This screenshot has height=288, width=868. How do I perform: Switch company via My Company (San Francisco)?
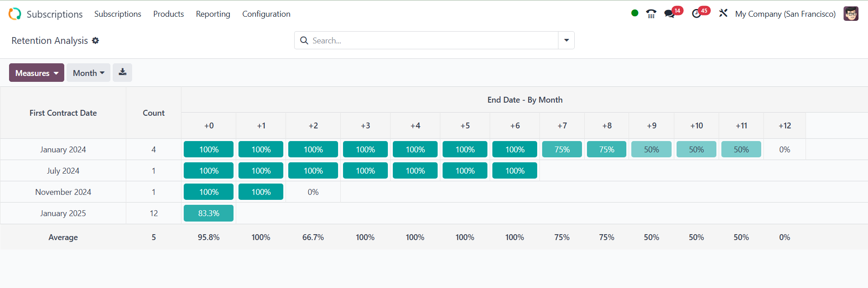pos(785,14)
